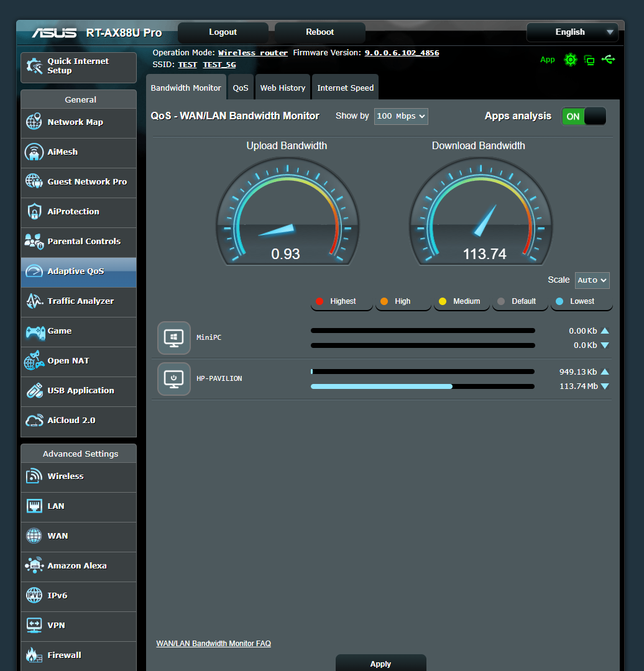Click the Wireless settings icon

[34, 477]
